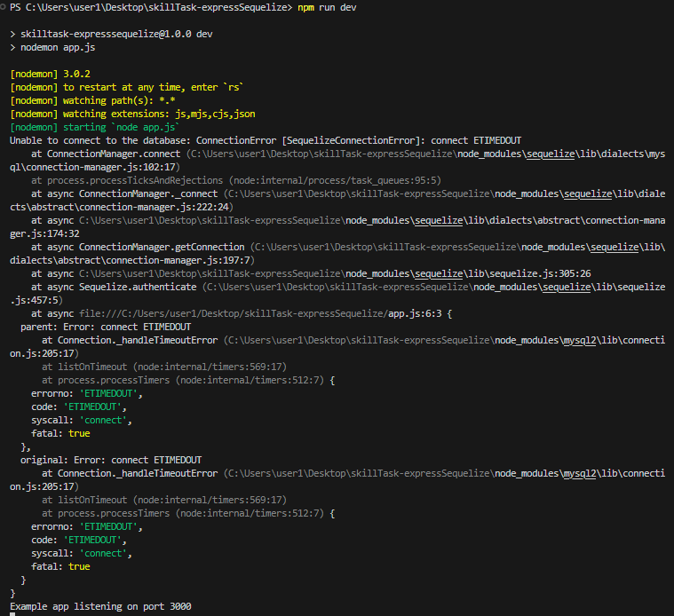The image size is (674, 616).
Task: Click 'at async ConnectionManager.getConnection' stack entry
Action: (138, 247)
